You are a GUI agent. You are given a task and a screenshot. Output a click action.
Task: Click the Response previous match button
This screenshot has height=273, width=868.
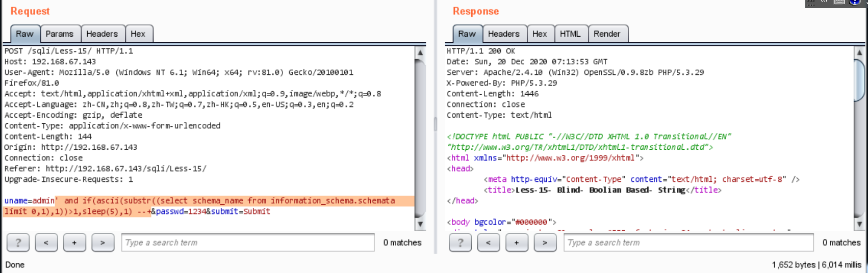[x=488, y=242]
